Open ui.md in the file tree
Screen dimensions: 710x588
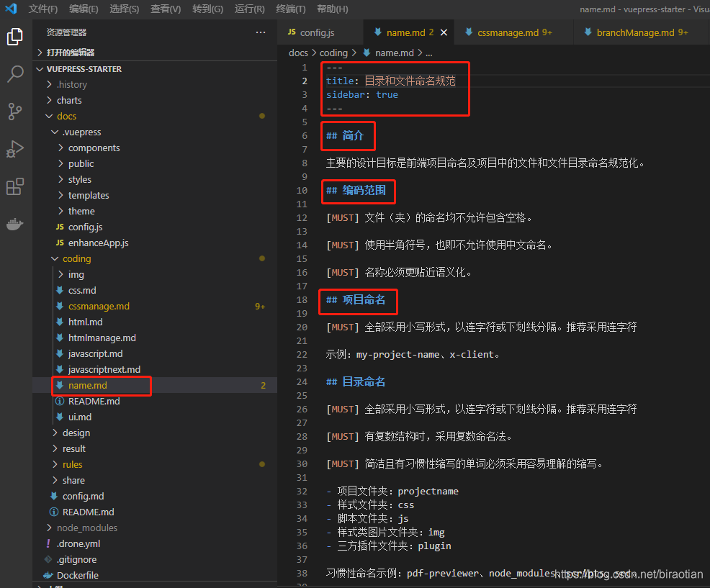(155, 417)
